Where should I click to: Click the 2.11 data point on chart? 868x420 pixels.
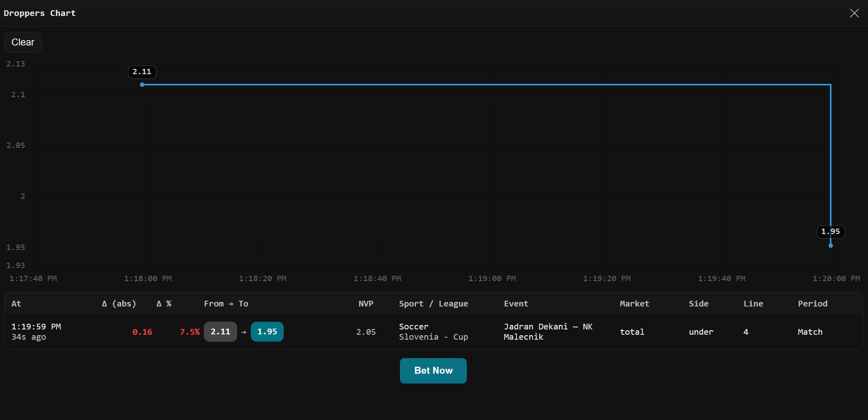[x=142, y=85]
